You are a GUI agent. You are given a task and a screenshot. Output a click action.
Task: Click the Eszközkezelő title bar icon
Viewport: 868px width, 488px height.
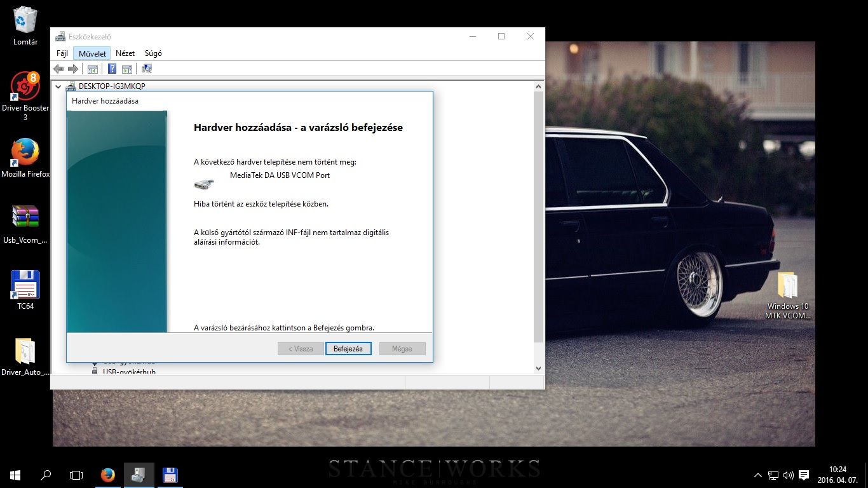(60, 37)
